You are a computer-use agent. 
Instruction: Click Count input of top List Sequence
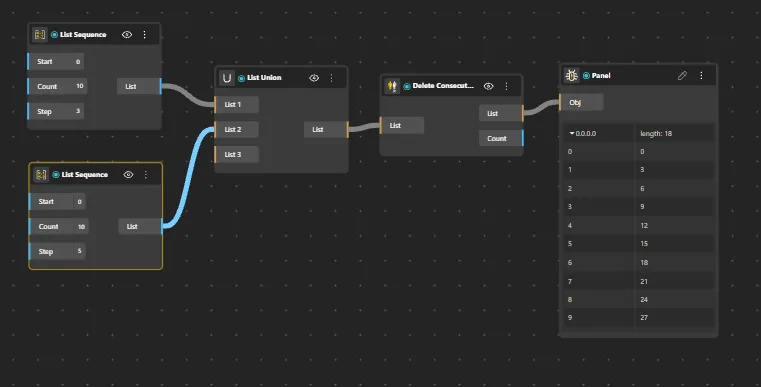coord(57,86)
